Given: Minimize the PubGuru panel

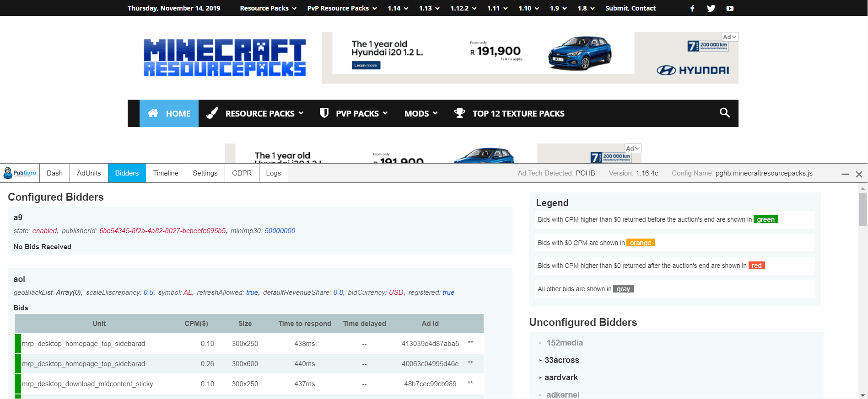Looking at the screenshot, I should coord(845,174).
